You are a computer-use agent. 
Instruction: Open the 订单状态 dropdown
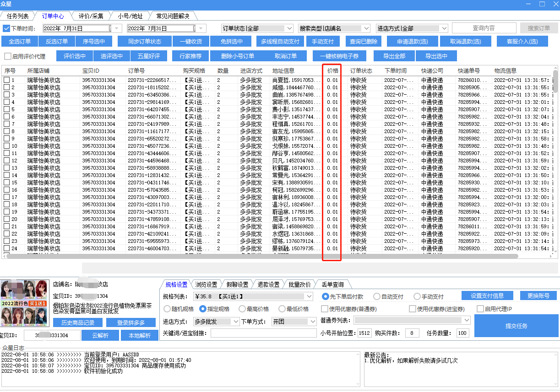coord(258,28)
